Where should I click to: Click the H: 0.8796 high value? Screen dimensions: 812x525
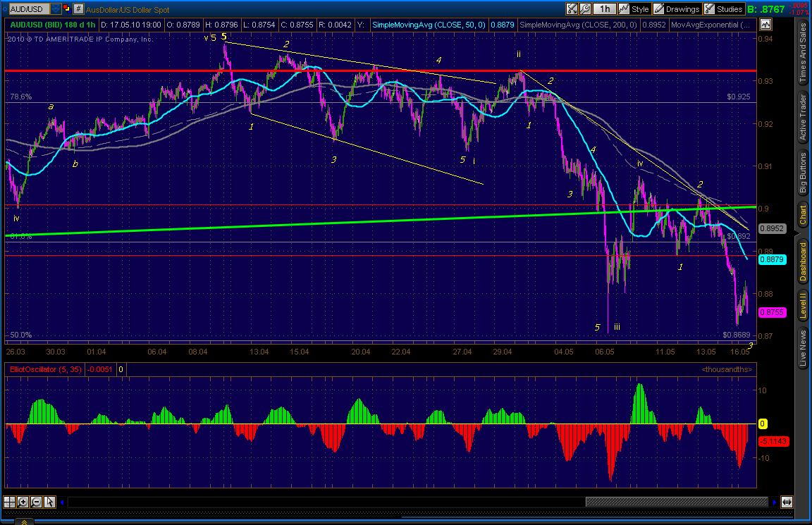[221, 25]
